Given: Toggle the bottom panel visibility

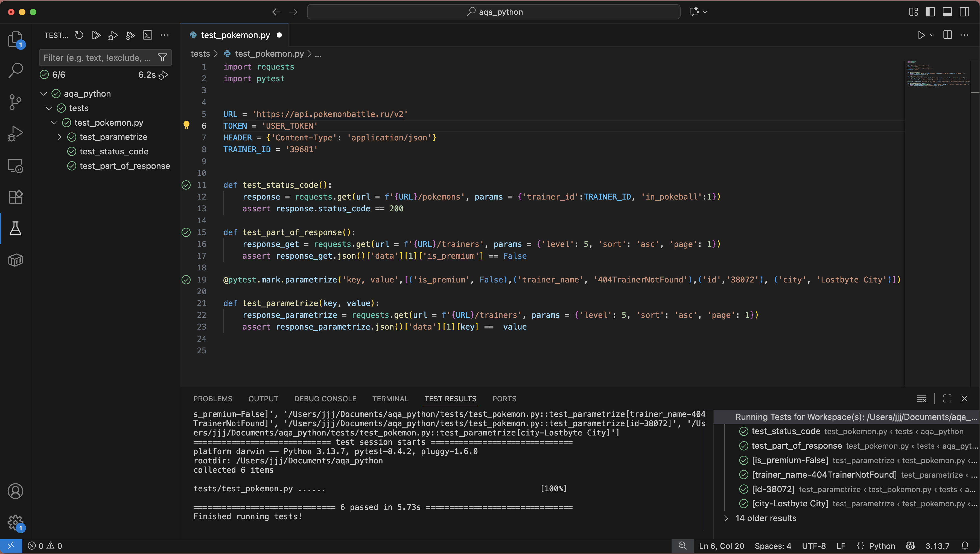Looking at the screenshot, I should pyautogui.click(x=947, y=12).
